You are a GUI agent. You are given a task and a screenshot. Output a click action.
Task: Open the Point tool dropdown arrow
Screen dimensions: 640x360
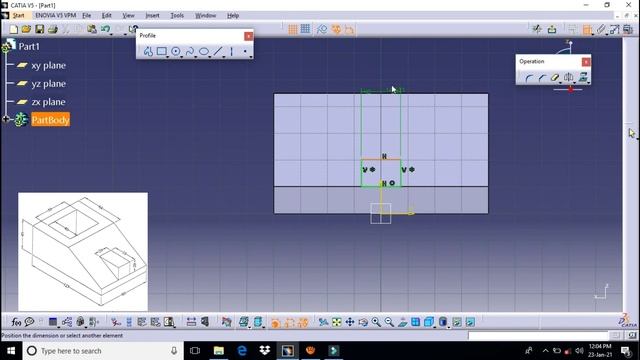(x=251, y=57)
